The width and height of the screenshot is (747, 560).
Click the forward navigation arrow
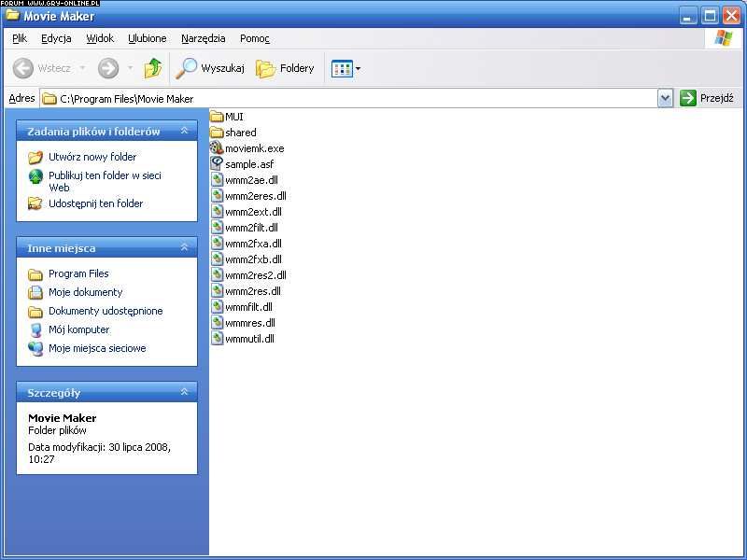tap(108, 68)
